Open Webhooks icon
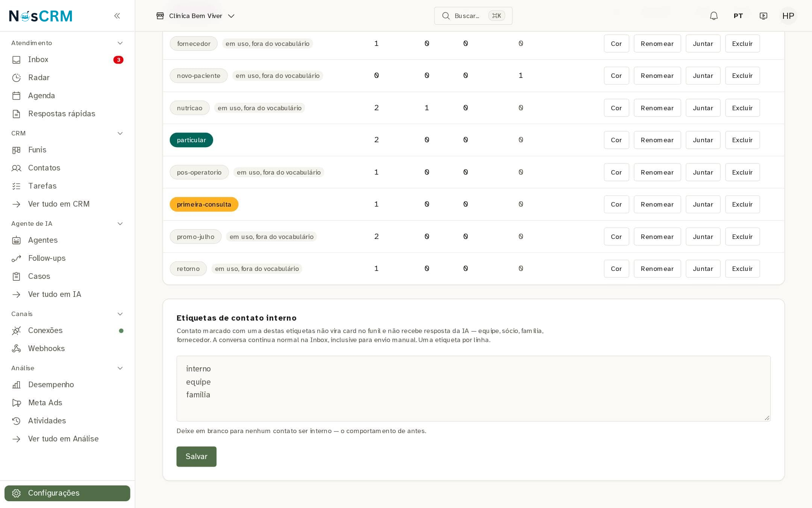This screenshot has height=508, width=812. 16,348
